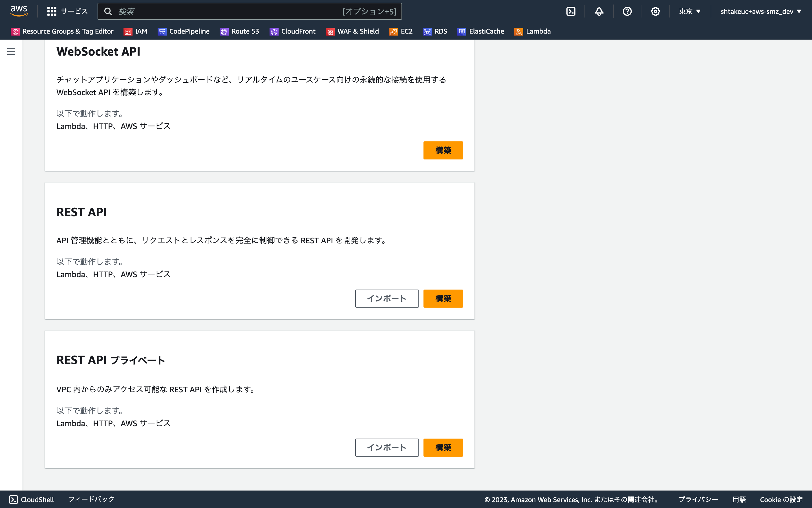Open the settings gear icon
The height and width of the screenshot is (508, 812).
pos(655,11)
